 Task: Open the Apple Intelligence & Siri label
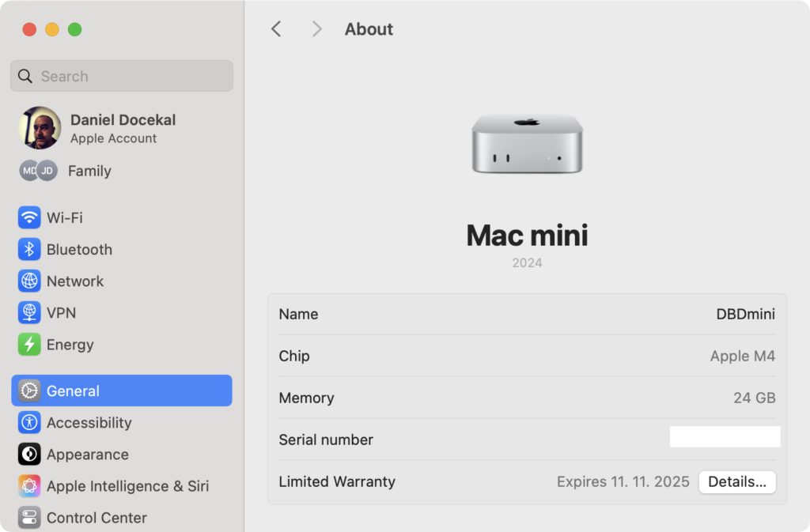[x=127, y=486]
